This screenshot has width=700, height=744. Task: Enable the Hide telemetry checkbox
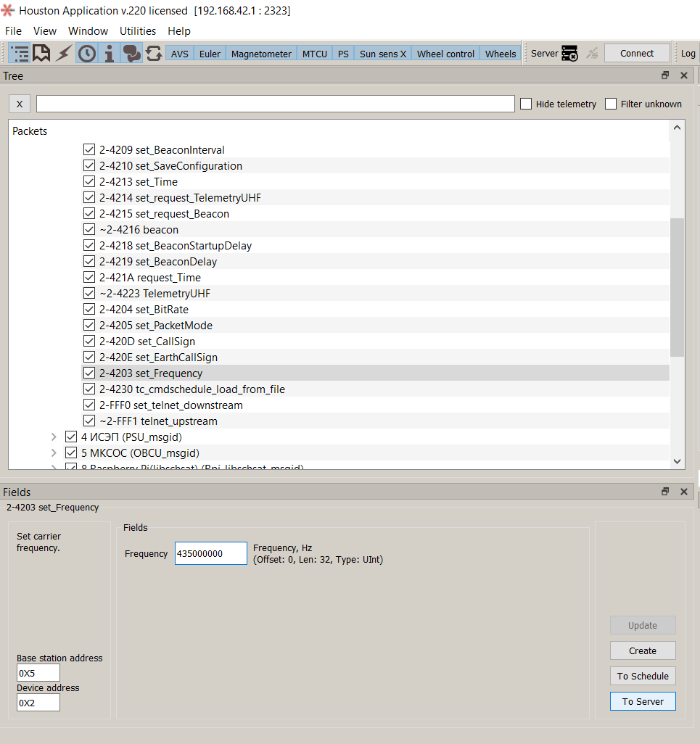(x=526, y=104)
